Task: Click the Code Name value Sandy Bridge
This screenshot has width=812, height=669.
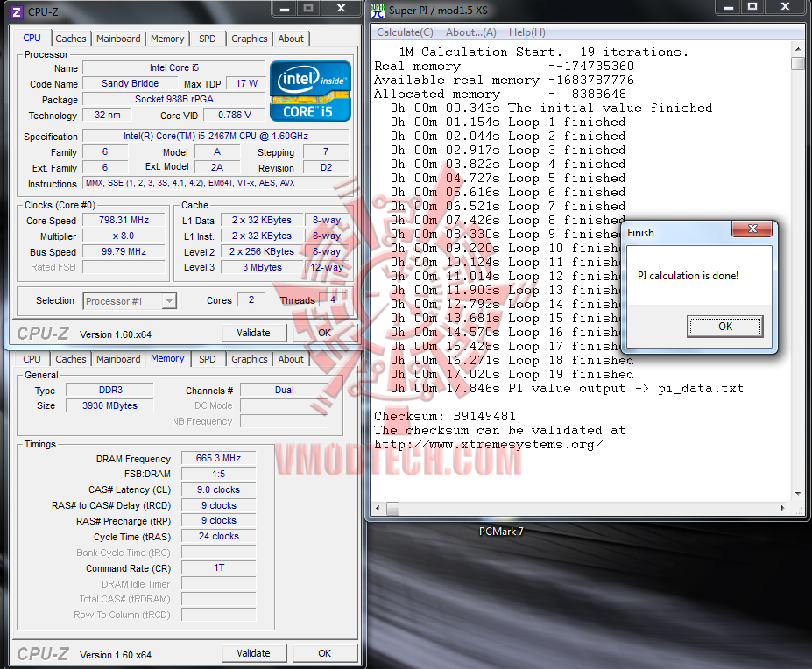Action: 130,83
